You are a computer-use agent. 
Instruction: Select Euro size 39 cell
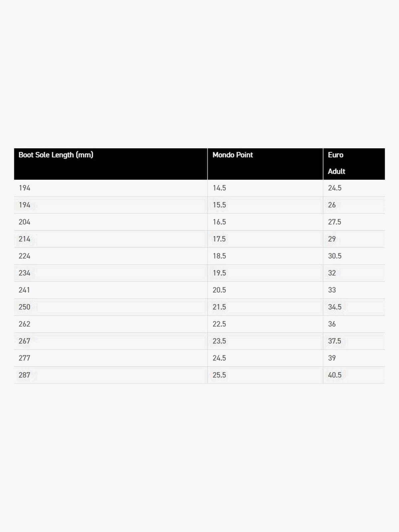[x=332, y=358]
